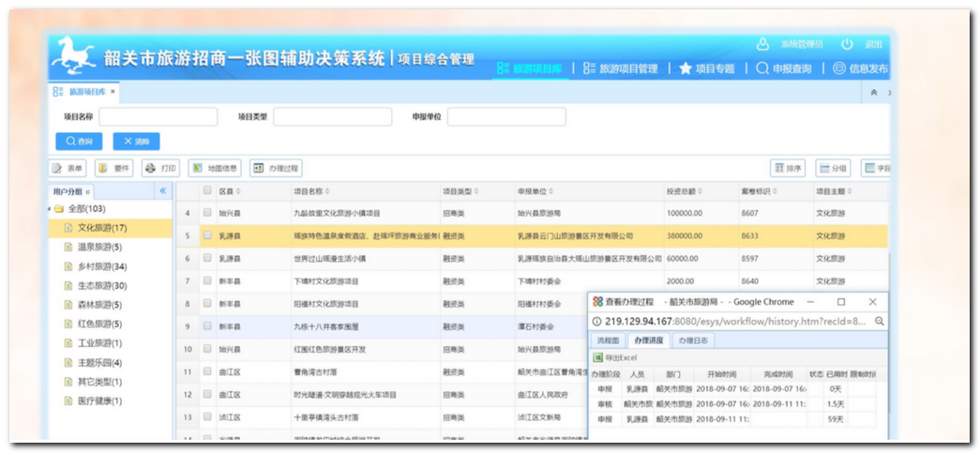Click the 清除 clear button
980x453 pixels.
(x=136, y=141)
